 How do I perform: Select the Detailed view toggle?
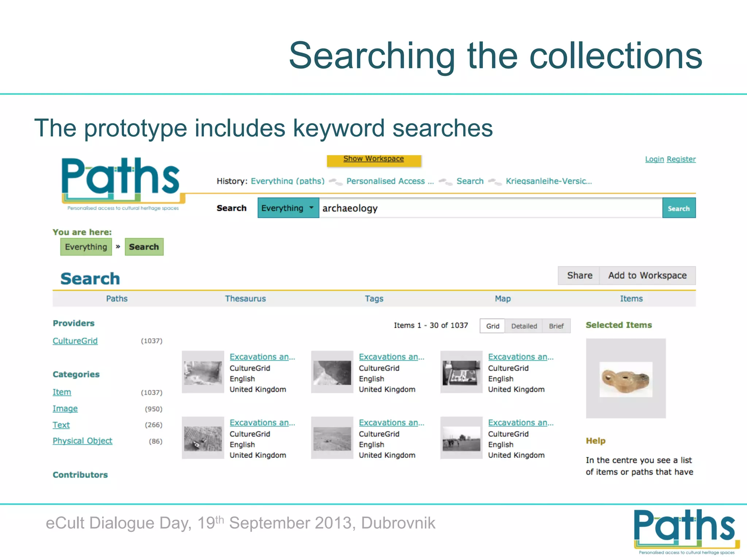pos(524,326)
